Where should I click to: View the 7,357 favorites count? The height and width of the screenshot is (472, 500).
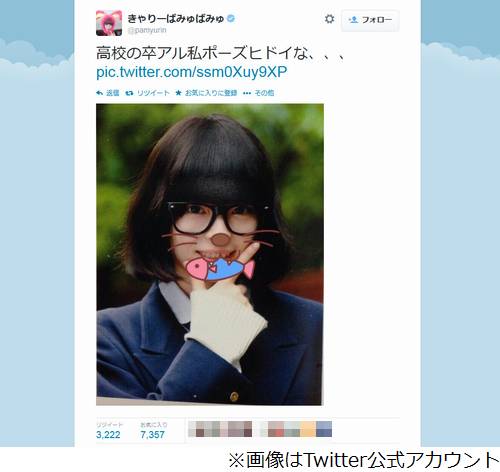152,435
